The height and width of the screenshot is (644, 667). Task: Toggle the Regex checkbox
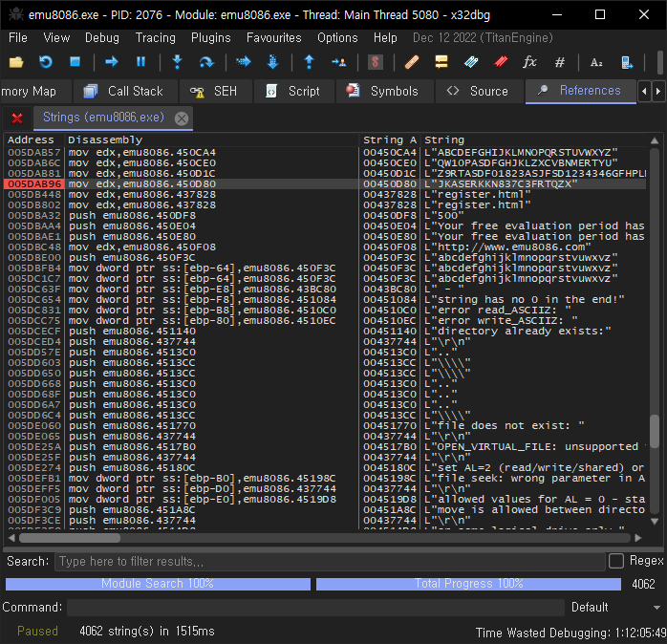pos(616,561)
